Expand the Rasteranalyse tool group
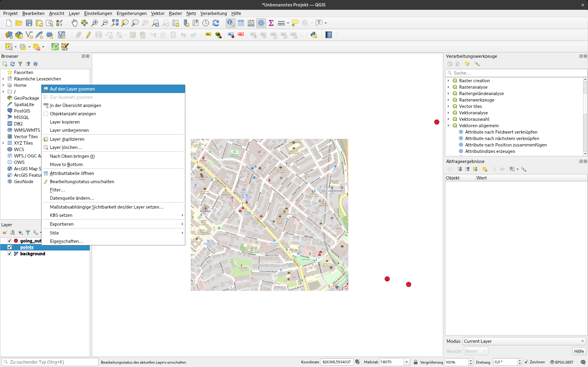 (x=448, y=87)
